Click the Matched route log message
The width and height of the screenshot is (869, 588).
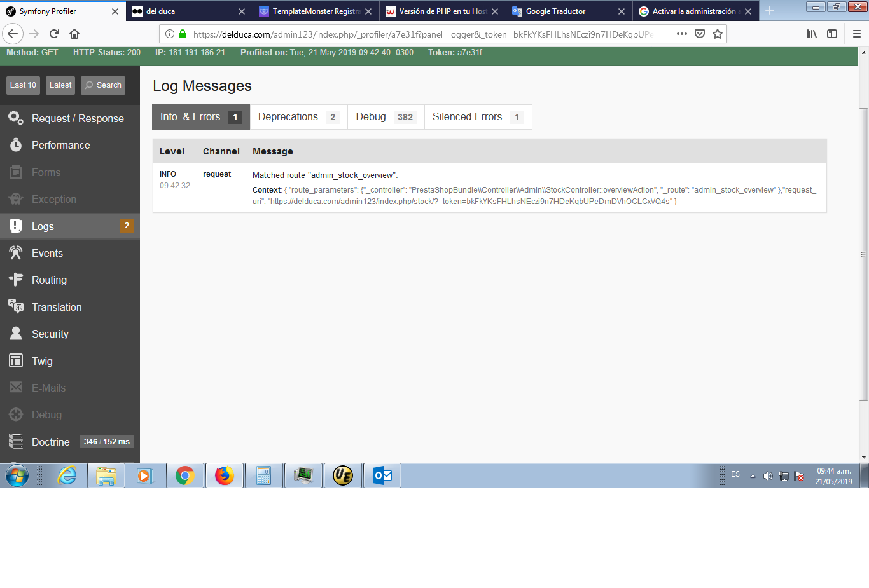[325, 175]
